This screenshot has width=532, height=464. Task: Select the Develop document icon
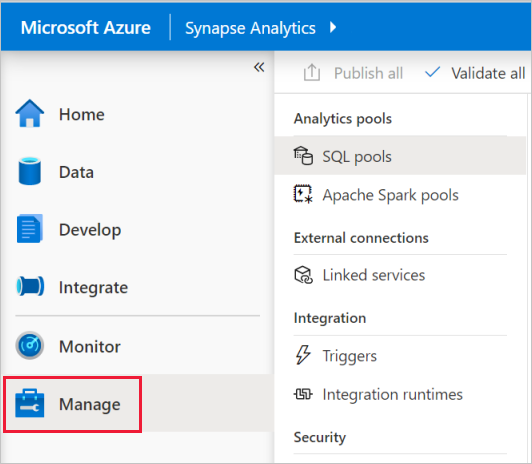30,229
